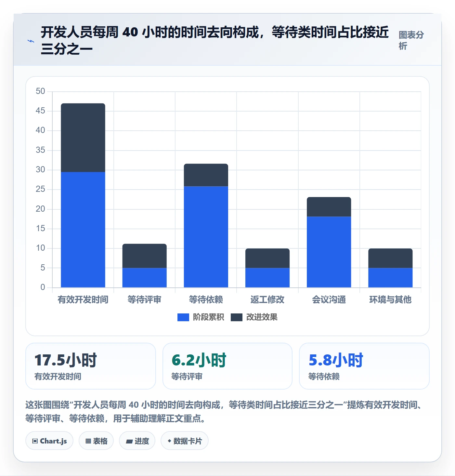Screen dimensions: 455x476
Task: Click the chart title starting with 开发人员每周
Action: (x=215, y=41)
